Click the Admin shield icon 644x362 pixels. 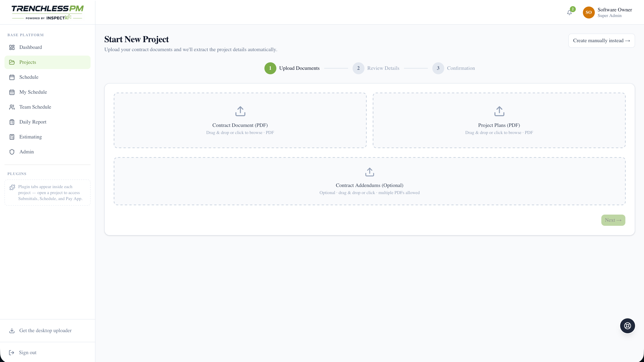(12, 152)
